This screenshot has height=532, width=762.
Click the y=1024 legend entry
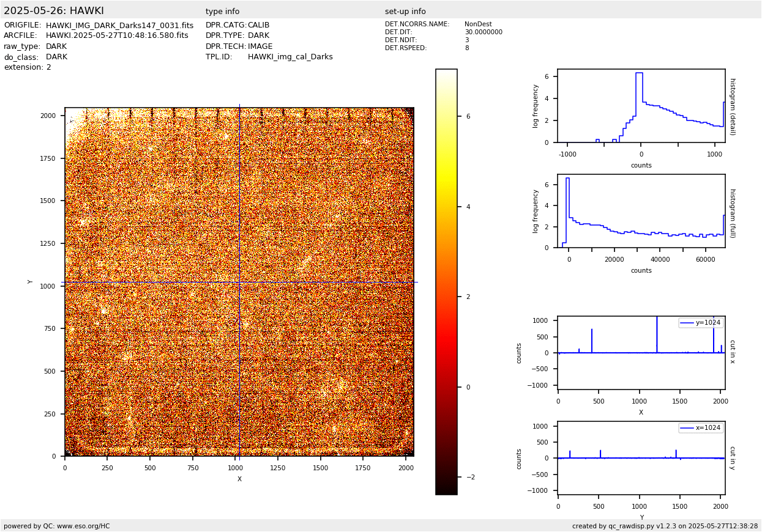point(701,323)
